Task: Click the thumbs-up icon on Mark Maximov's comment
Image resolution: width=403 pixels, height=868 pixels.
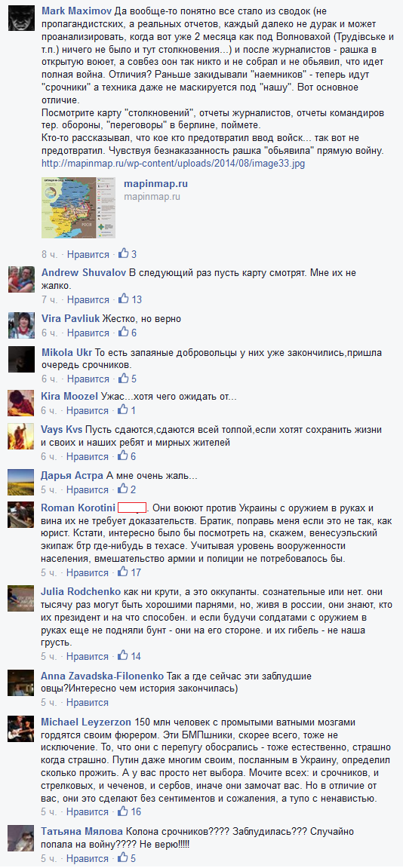Action: point(124,254)
